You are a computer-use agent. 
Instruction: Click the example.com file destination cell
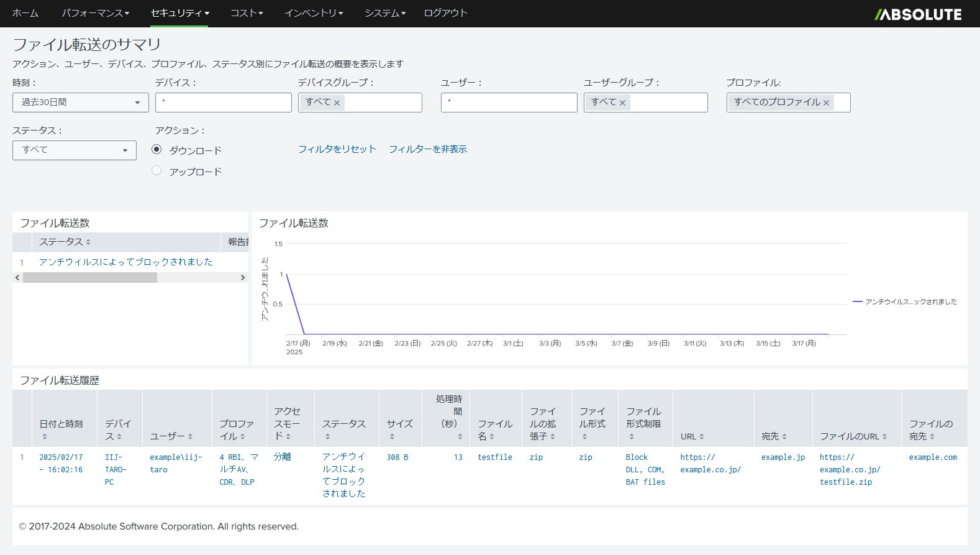click(x=933, y=457)
